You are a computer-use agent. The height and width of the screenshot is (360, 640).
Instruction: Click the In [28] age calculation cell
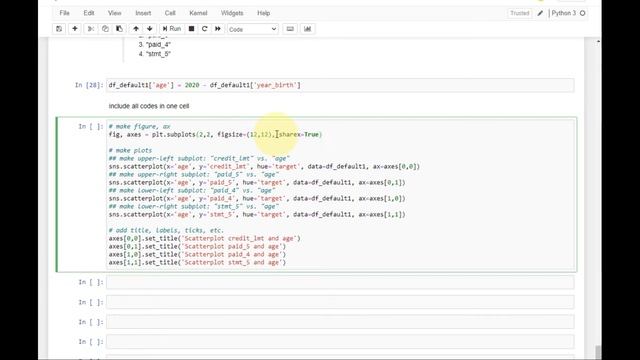(340, 85)
